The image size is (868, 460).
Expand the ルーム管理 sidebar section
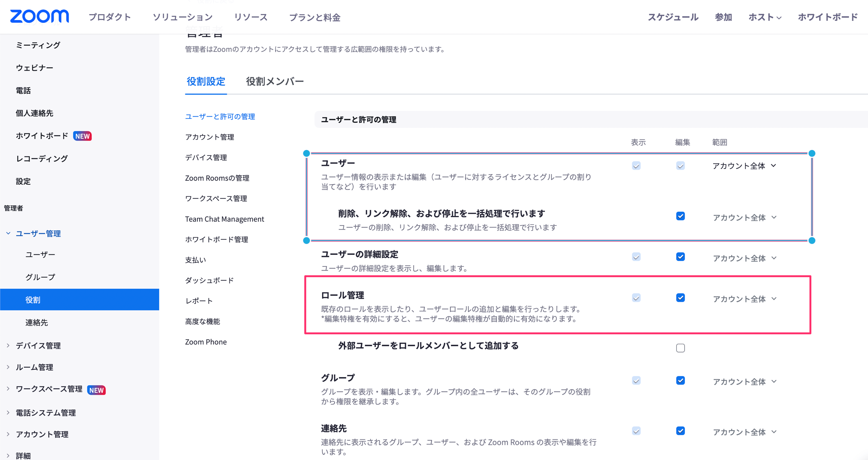8,367
